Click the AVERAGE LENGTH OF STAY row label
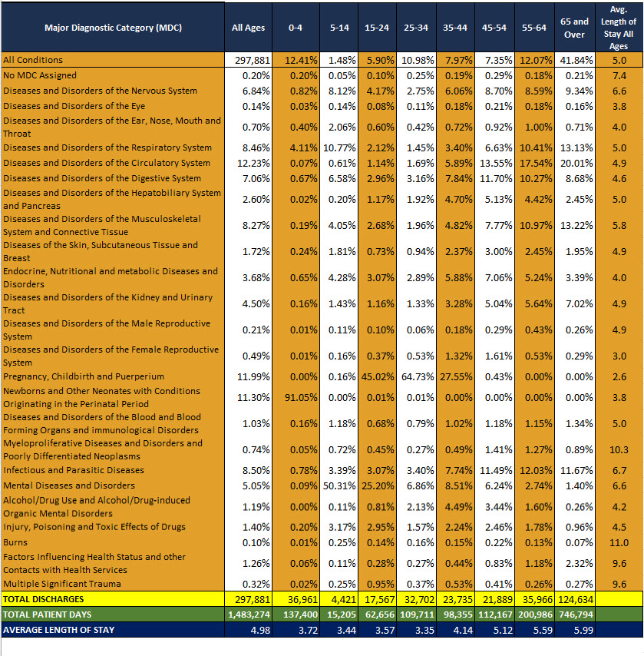Viewport: 644px width, 656px height. point(58,629)
